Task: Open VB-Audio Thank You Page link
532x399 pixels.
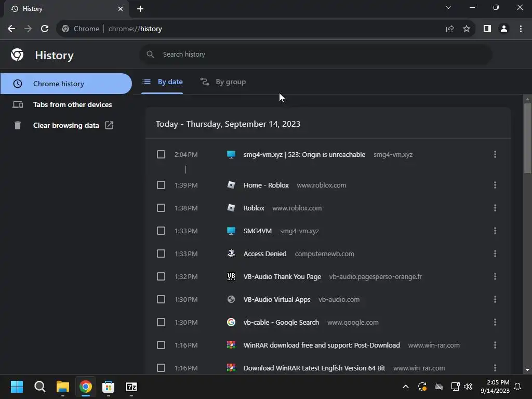Action: coord(282,277)
